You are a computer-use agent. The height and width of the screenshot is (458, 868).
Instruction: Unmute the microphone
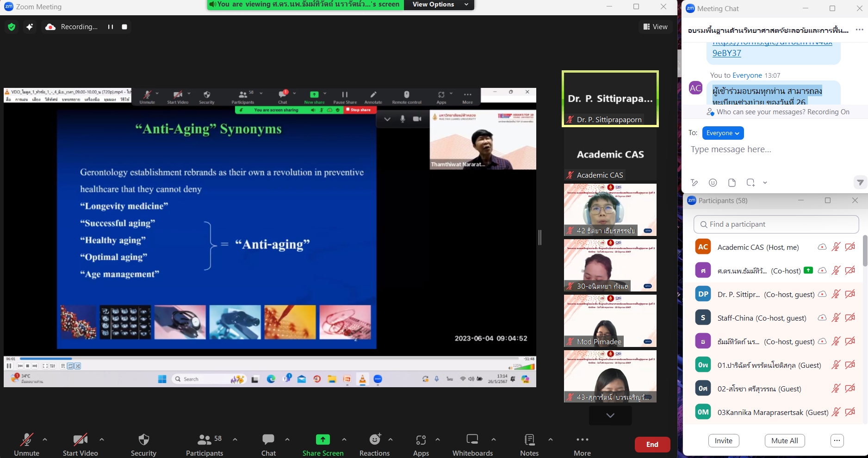26,444
